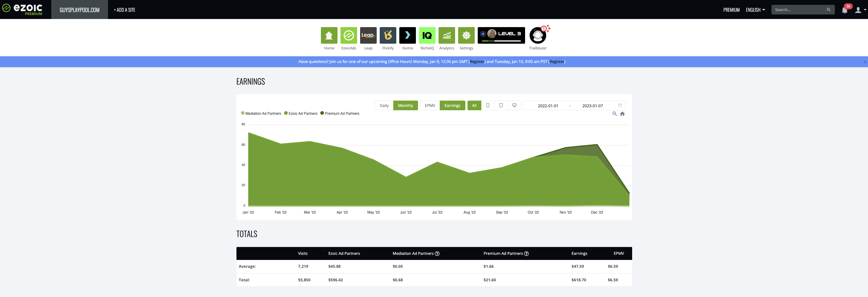Click the Visits column header
868x297 pixels.
pos(303,254)
